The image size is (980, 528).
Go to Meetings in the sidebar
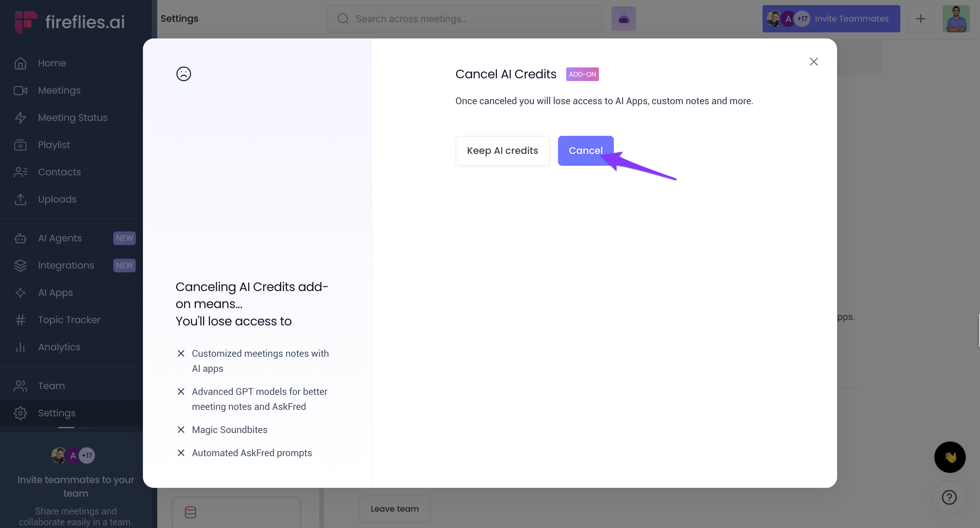point(59,90)
